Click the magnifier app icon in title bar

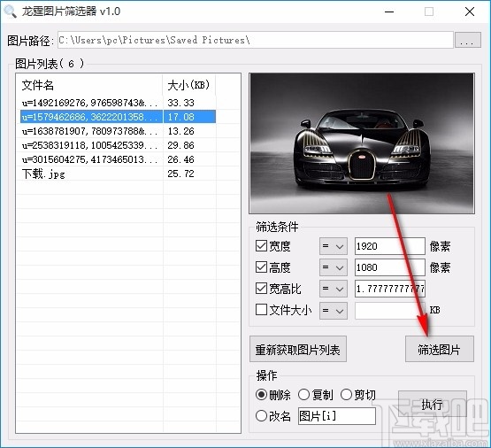[x=10, y=12]
